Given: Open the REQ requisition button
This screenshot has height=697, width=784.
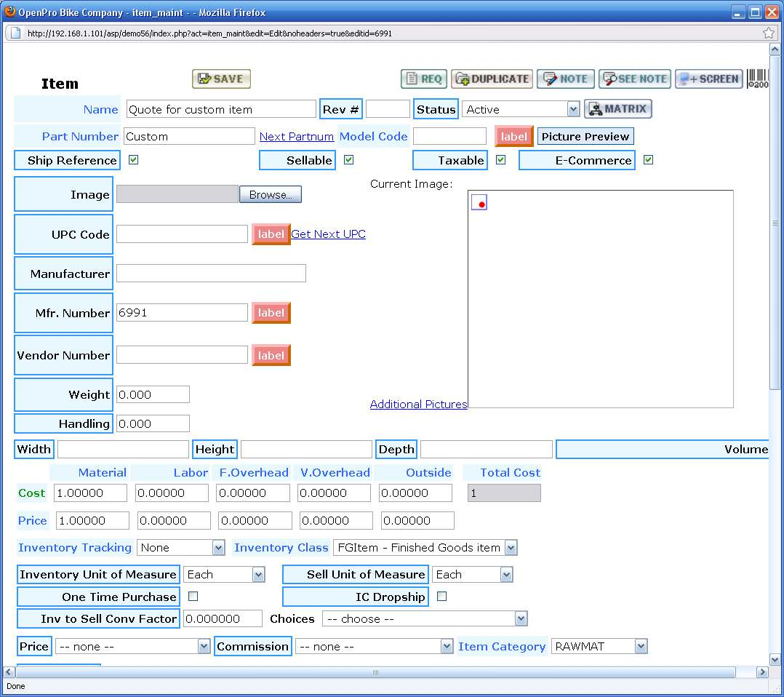Looking at the screenshot, I should click(x=423, y=79).
